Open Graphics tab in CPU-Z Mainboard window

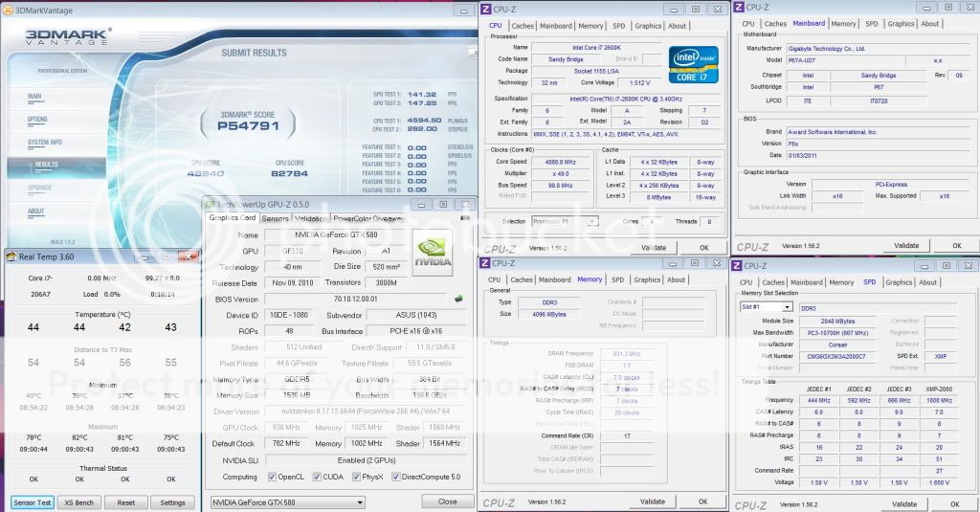click(901, 24)
